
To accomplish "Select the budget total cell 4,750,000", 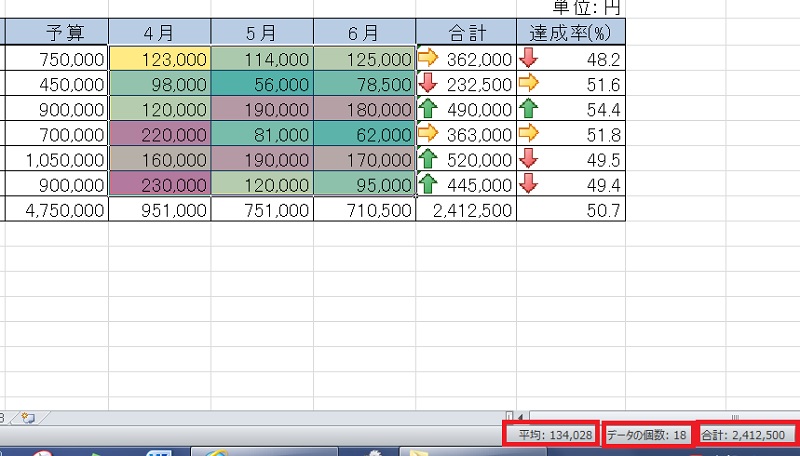I will [57, 210].
